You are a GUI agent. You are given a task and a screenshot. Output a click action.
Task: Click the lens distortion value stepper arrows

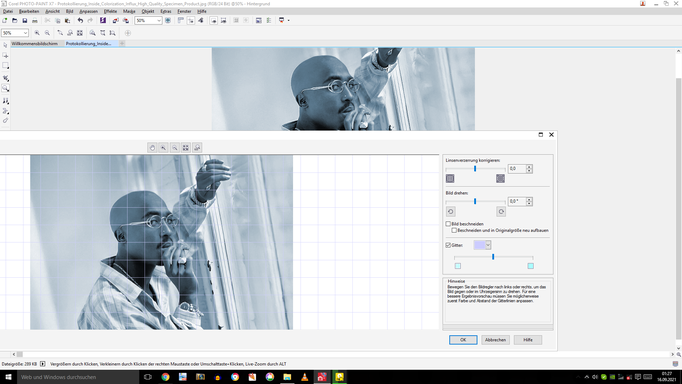(529, 169)
